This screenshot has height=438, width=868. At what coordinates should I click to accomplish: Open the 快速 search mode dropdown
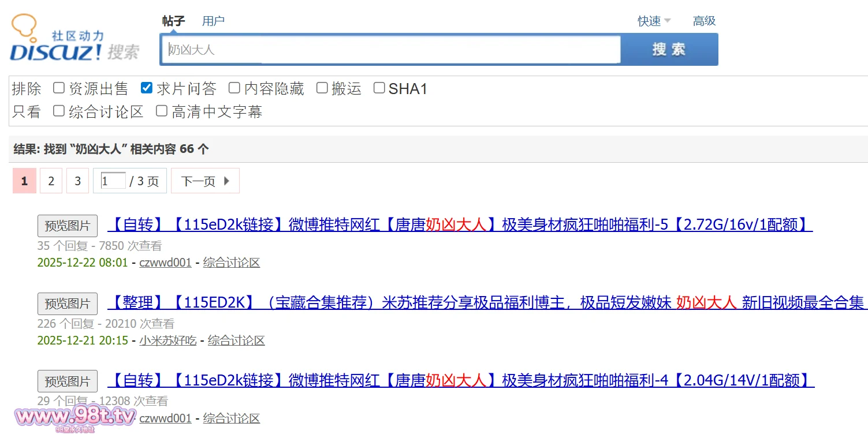[x=654, y=21]
